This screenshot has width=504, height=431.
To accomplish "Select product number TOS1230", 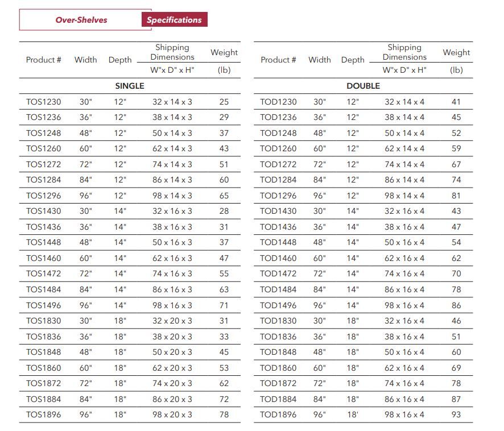I will [x=43, y=102].
